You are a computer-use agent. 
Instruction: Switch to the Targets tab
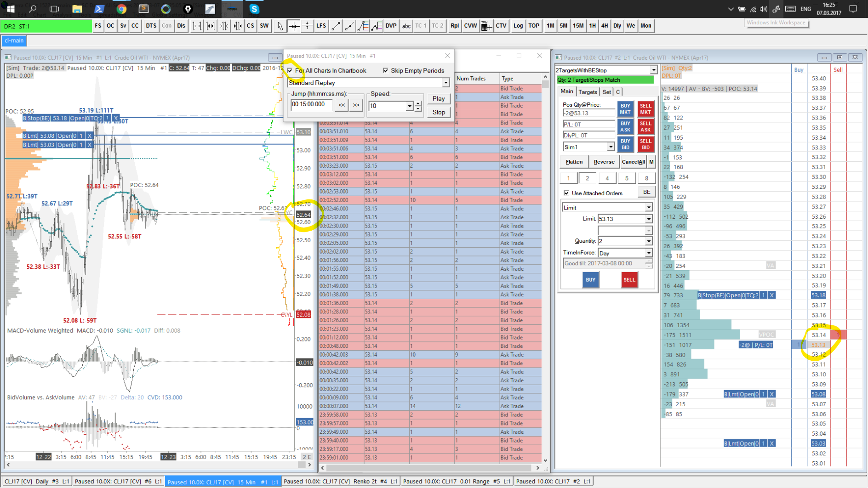(x=588, y=92)
